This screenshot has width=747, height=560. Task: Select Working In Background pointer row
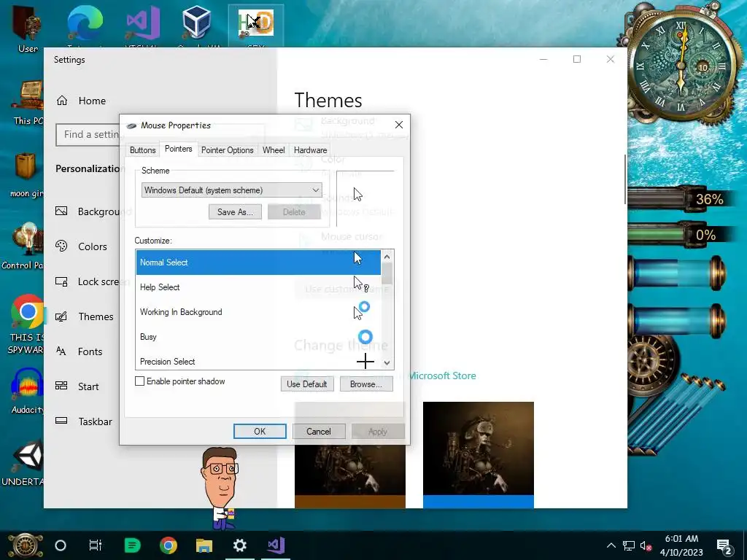[258, 312]
